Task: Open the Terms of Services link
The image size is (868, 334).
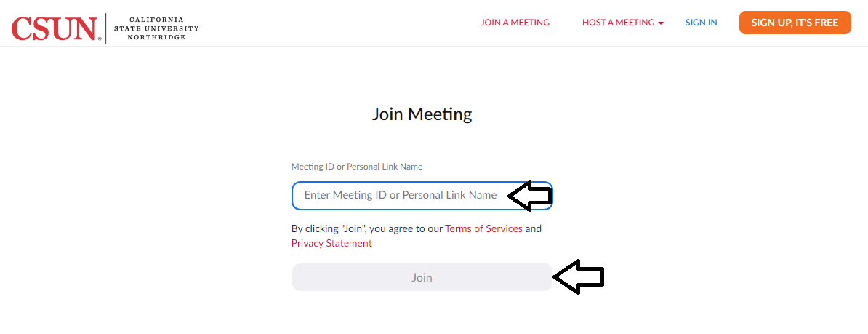Action: (484, 228)
